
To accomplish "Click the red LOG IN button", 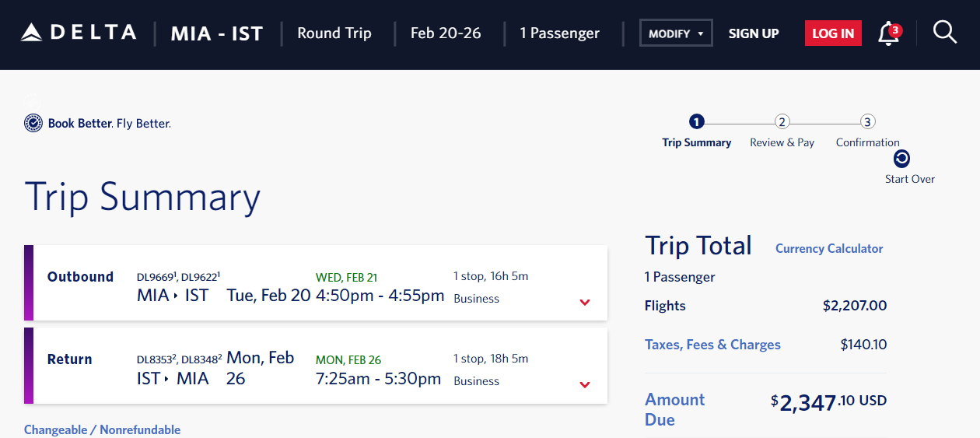I will (833, 33).
